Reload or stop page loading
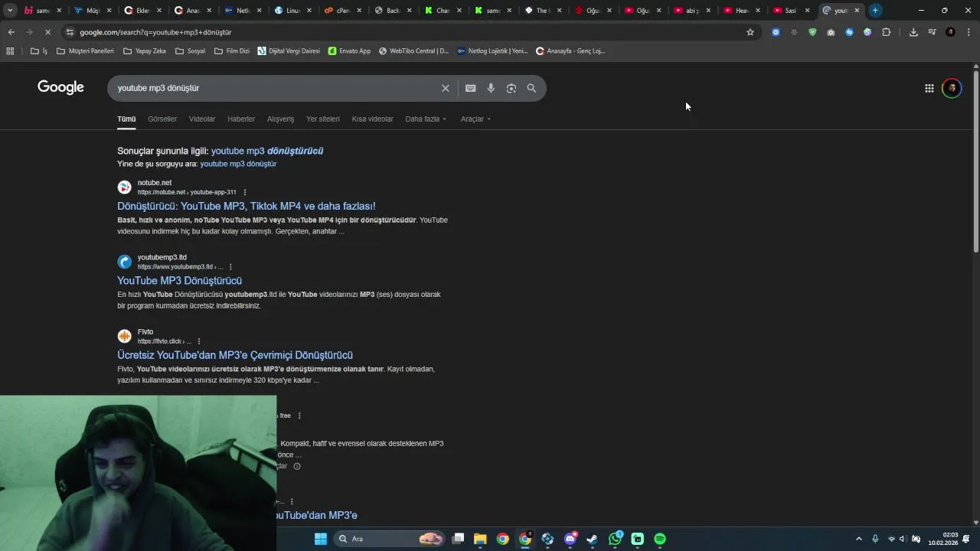980x551 pixels. point(47,32)
